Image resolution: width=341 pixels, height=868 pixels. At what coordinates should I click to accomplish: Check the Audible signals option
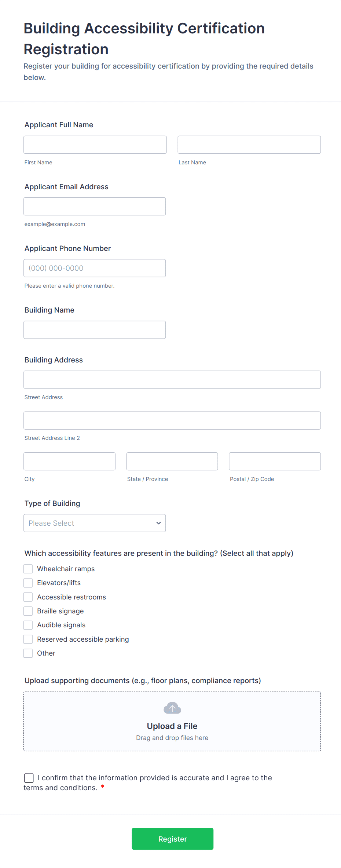pos(28,625)
